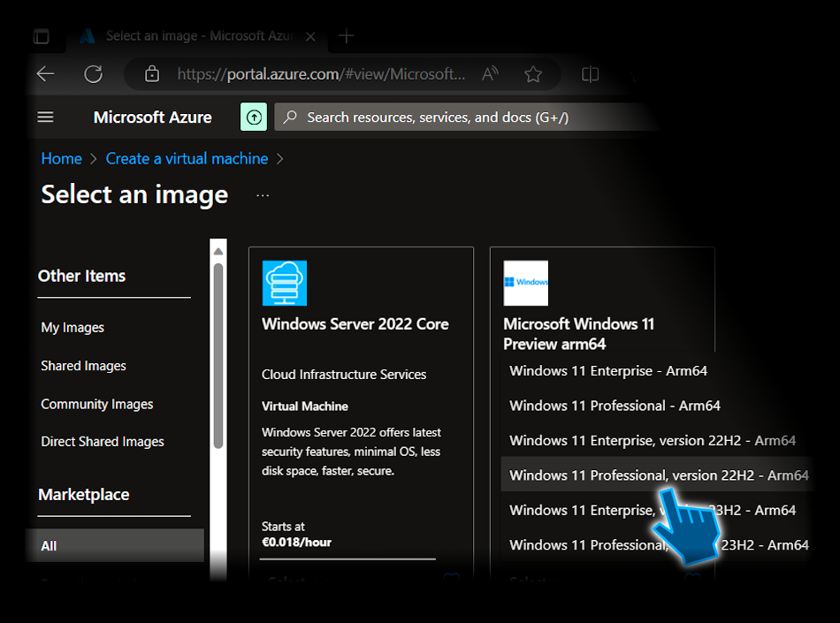The image size is (840, 623).
Task: Click the sidebar scroll up arrow
Action: click(218, 251)
